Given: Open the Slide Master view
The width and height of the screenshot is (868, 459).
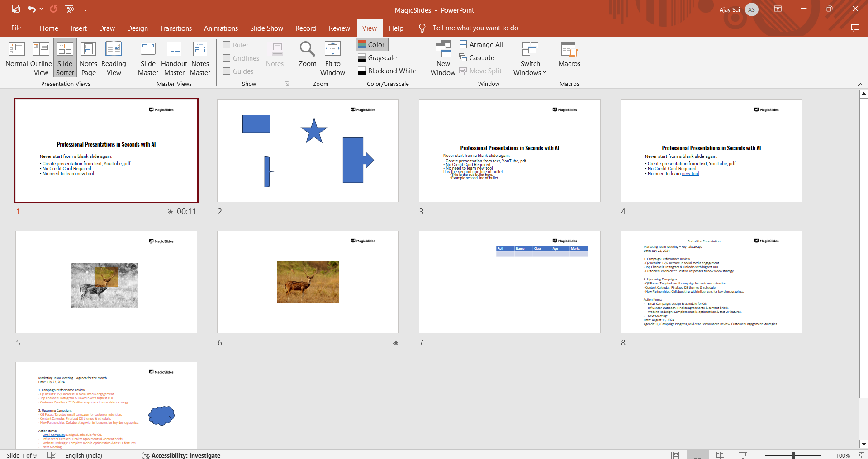Looking at the screenshot, I should click(148, 58).
